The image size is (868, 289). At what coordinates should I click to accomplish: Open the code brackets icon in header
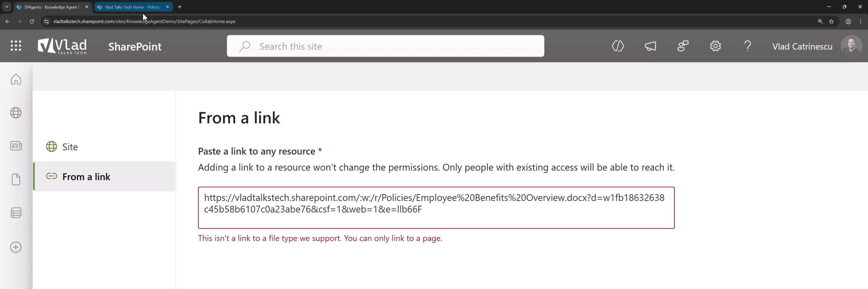click(618, 46)
